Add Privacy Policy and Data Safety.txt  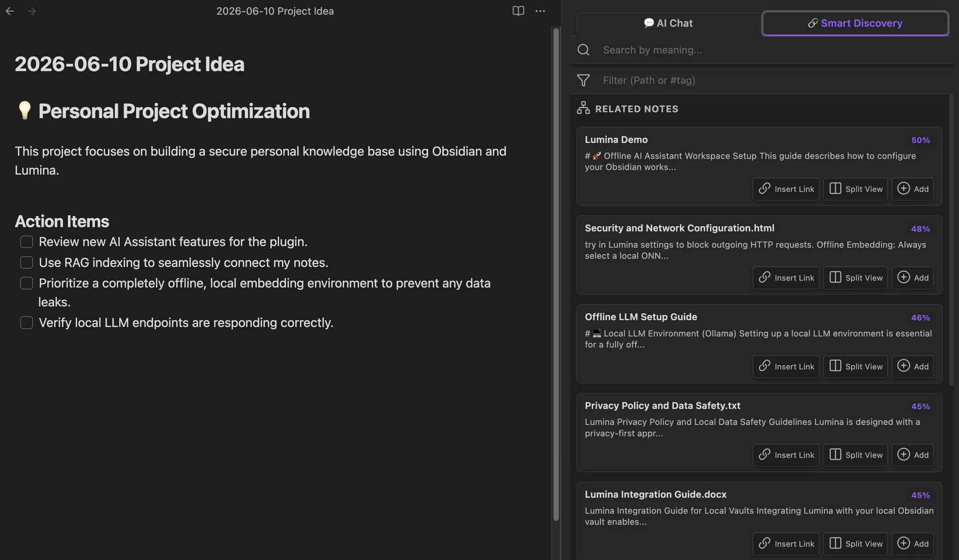913,455
